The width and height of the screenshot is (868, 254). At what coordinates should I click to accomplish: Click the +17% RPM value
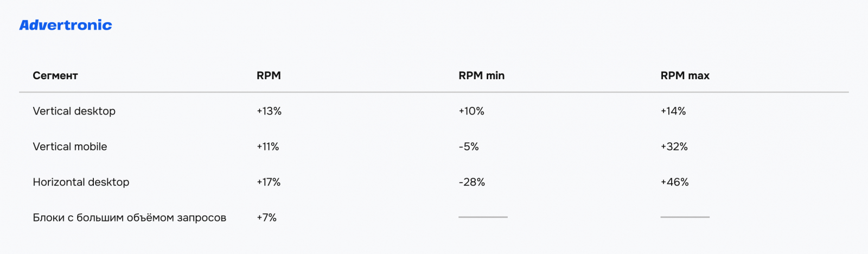pyautogui.click(x=269, y=182)
